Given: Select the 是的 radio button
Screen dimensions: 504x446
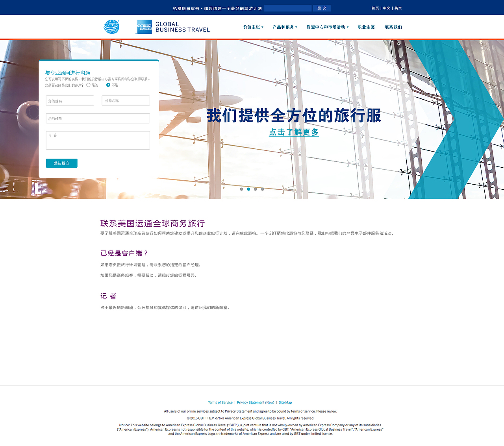Looking at the screenshot, I should 88,85.
